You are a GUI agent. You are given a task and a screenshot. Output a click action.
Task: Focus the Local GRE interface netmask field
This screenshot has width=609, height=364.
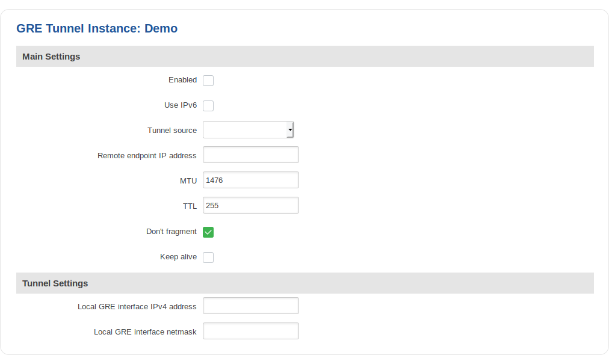coord(250,332)
